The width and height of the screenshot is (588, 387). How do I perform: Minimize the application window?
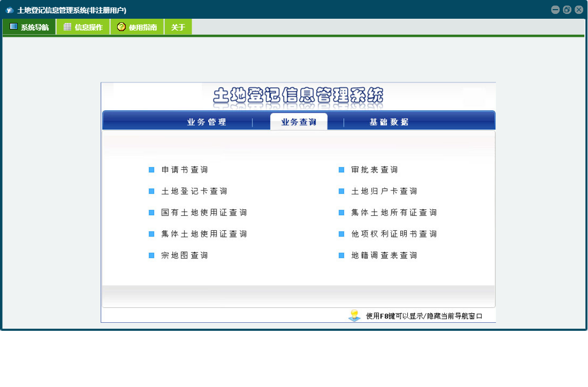pyautogui.click(x=555, y=10)
